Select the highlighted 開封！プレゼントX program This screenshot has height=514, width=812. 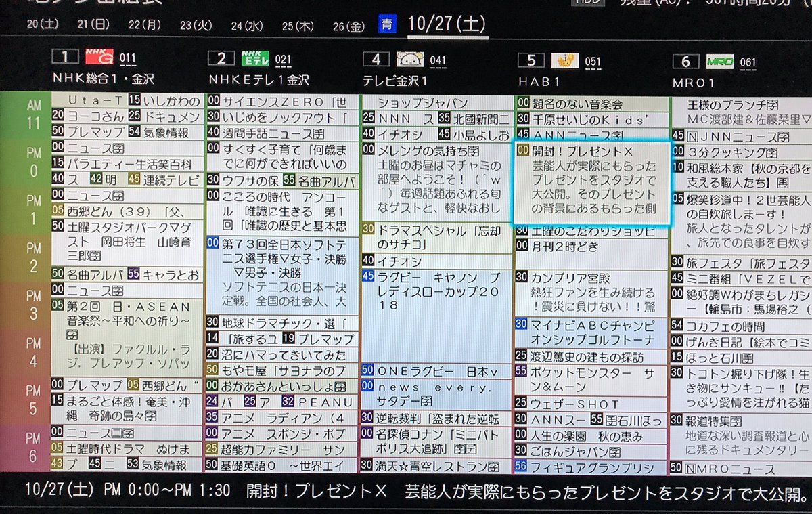591,182
